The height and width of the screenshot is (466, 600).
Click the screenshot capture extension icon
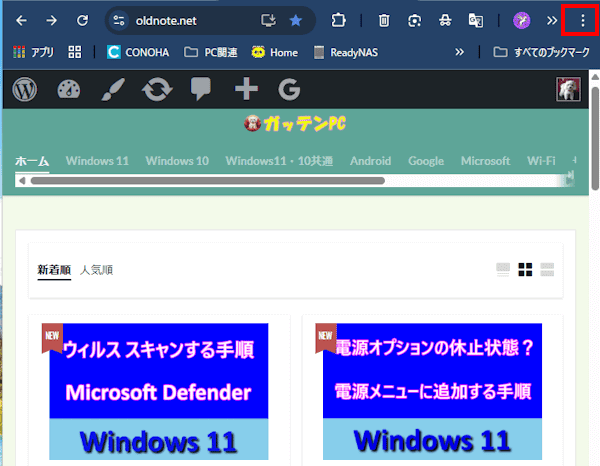click(414, 20)
